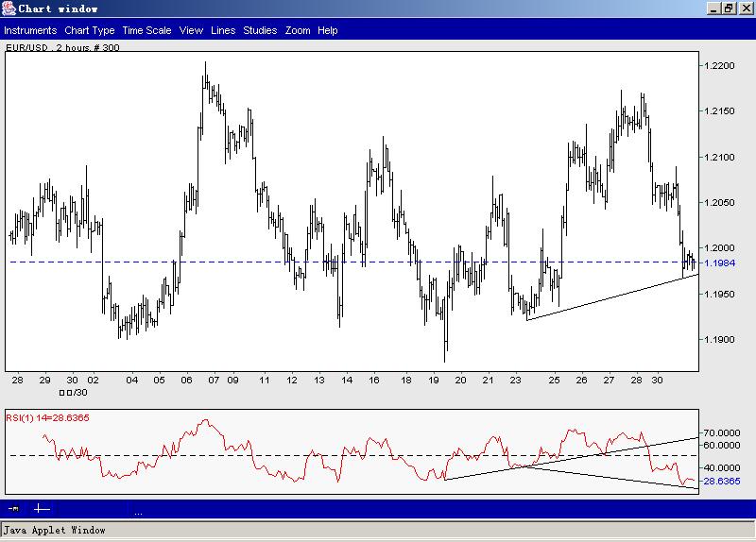Click the RSI(1) 14=28.6365 label
This screenshot has width=756, height=542.
click(48, 417)
